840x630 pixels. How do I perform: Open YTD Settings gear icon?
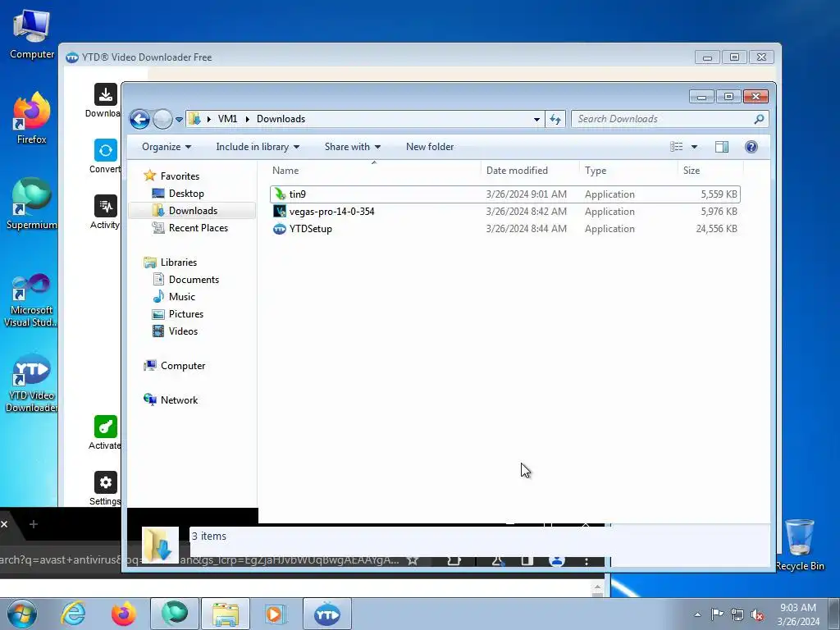[106, 482]
